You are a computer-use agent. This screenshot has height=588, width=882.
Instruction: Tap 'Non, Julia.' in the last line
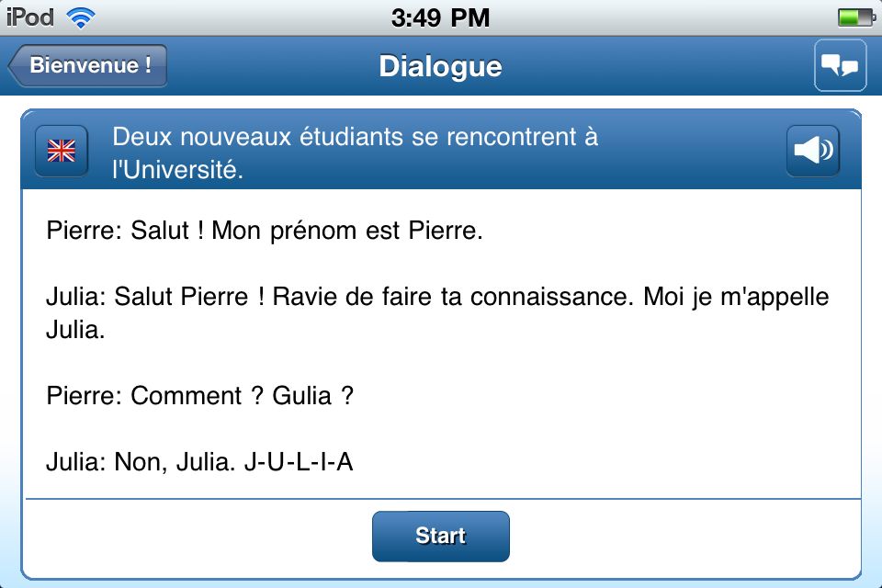point(175,462)
